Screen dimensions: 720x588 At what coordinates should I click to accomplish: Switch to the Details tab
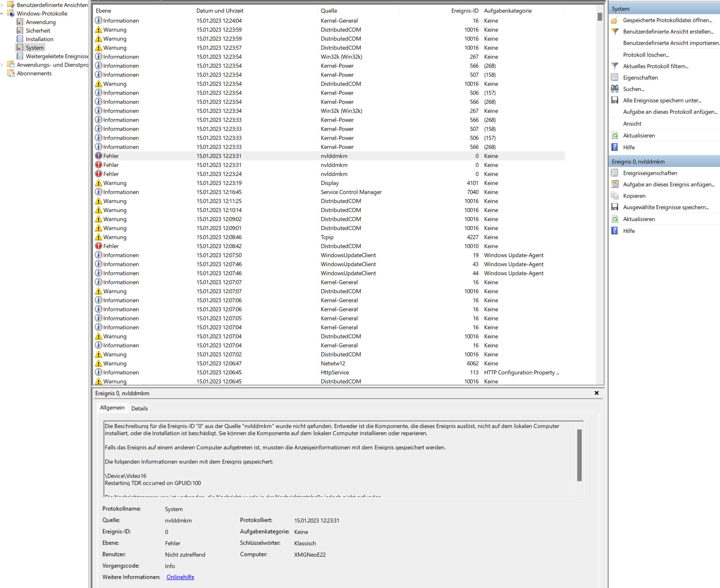tap(140, 409)
